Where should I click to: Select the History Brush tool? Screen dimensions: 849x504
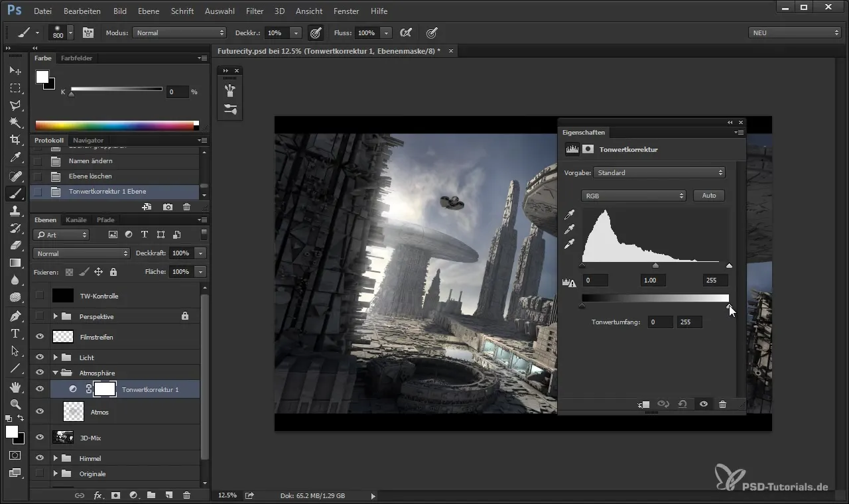coord(15,228)
